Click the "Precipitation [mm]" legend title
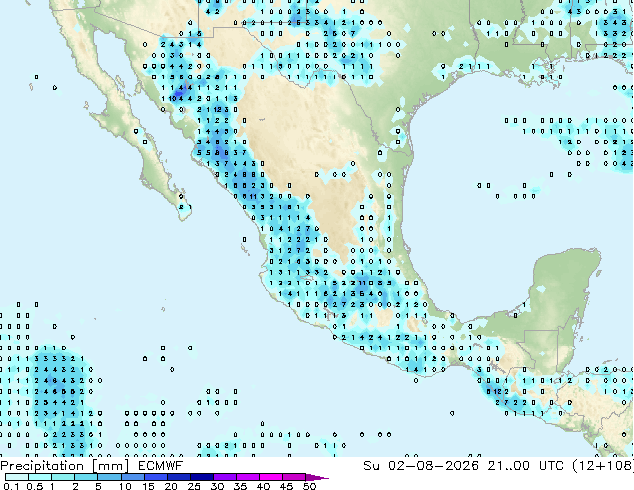The image size is (634, 490). pos(64,466)
